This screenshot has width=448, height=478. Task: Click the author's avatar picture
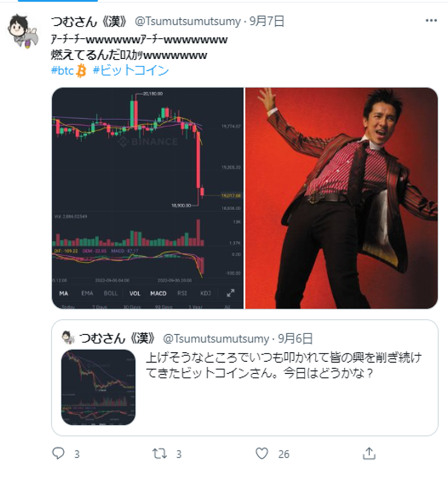click(x=22, y=31)
